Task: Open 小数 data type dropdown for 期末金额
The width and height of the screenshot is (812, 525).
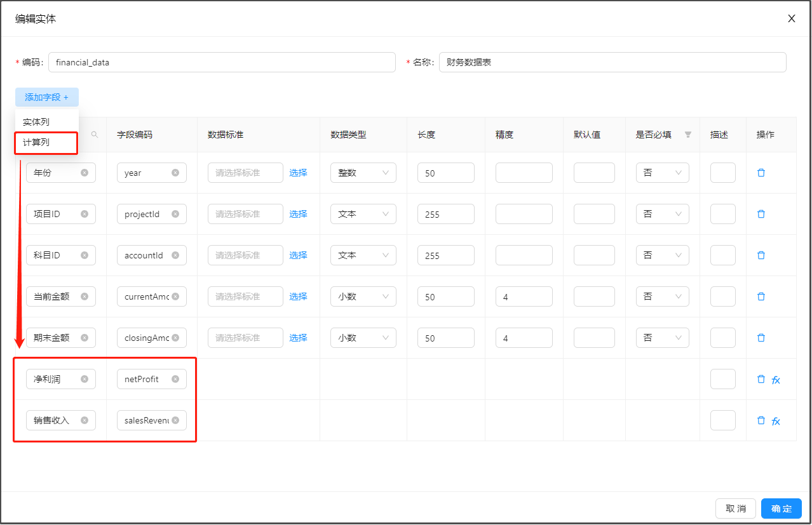Action: (x=363, y=338)
